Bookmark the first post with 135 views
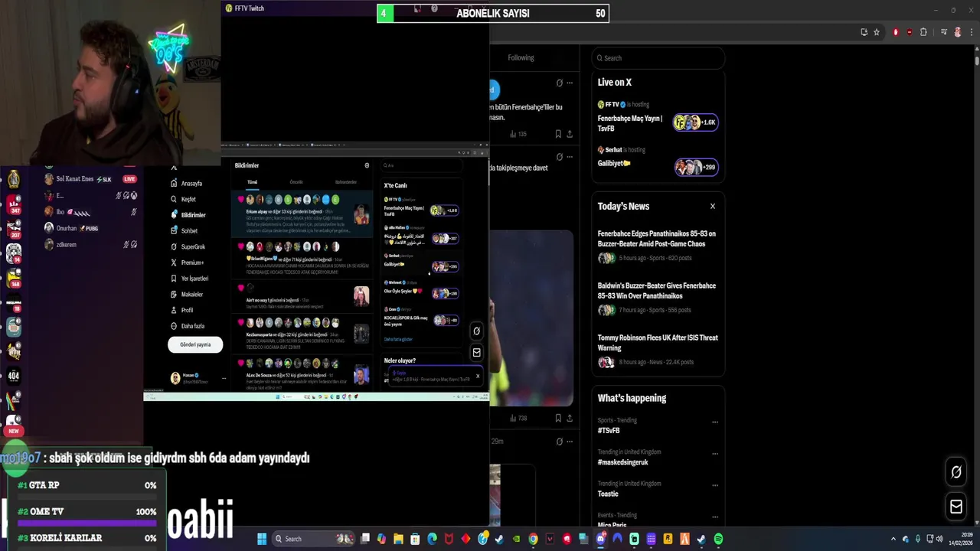 [558, 134]
